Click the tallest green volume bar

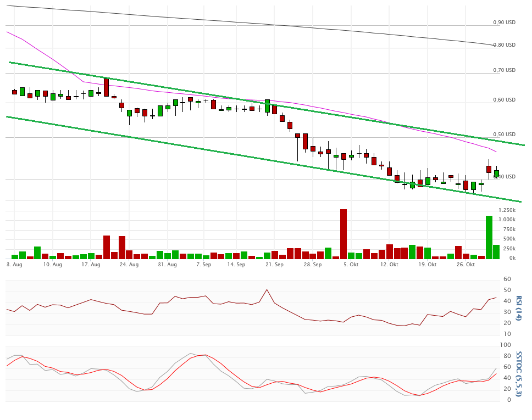click(x=489, y=237)
